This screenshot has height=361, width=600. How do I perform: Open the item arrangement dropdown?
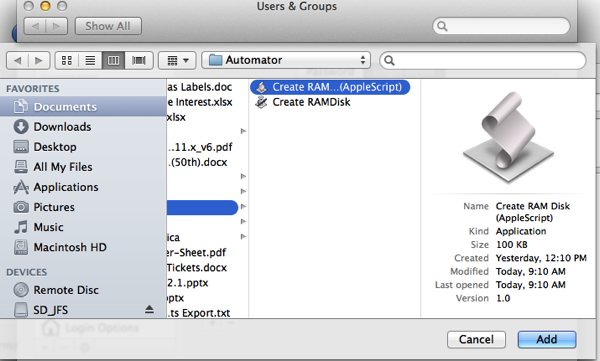tap(177, 60)
